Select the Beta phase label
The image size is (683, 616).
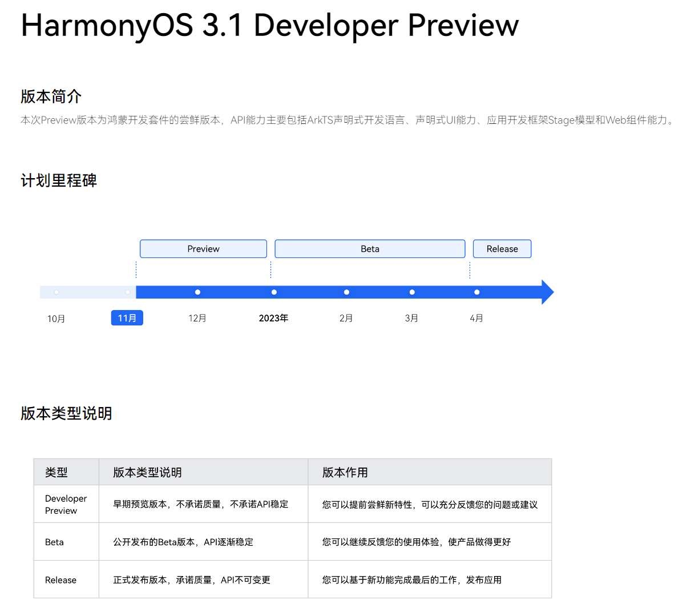[x=370, y=248]
